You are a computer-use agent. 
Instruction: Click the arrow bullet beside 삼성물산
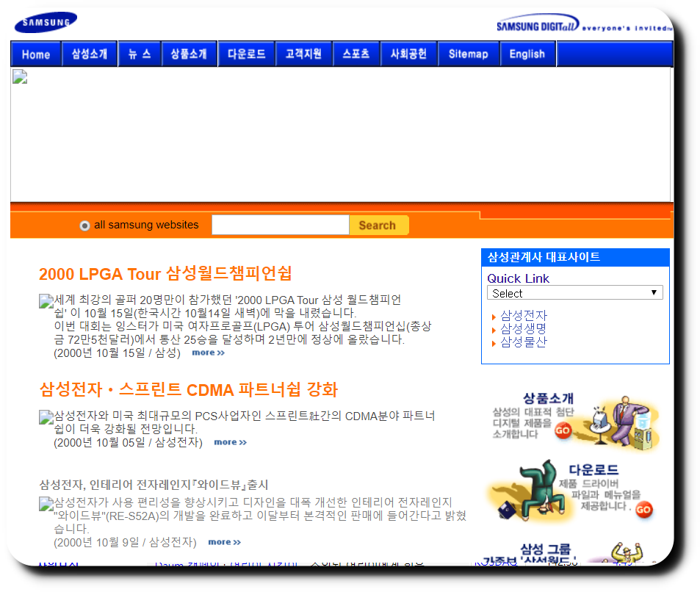(494, 343)
